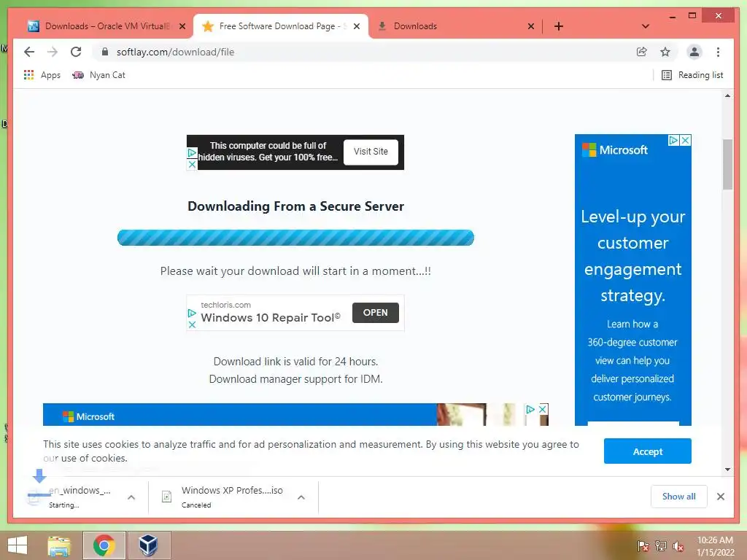This screenshot has height=560, width=747.
Task: Click the scrollbar down arrow
Action: pos(727,469)
